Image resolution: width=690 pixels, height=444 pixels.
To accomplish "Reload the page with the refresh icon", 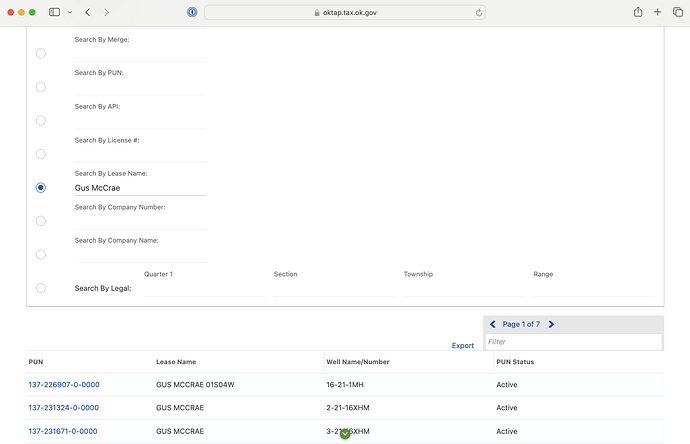I will pos(479,13).
